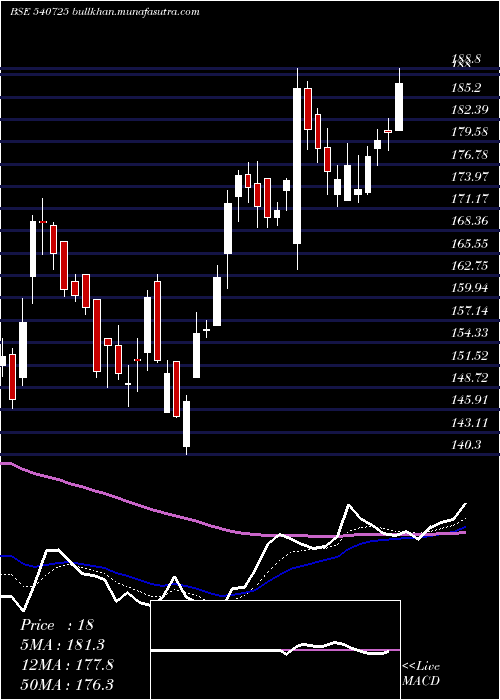The height and width of the screenshot is (700, 500).
Task: Click the 148.72 price axis label
Action: pos(470,378)
